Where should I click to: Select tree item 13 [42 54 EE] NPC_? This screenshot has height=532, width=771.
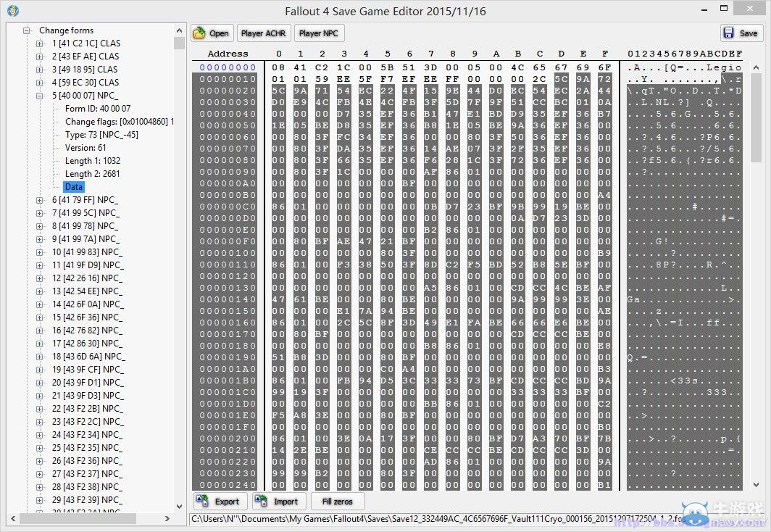88,291
